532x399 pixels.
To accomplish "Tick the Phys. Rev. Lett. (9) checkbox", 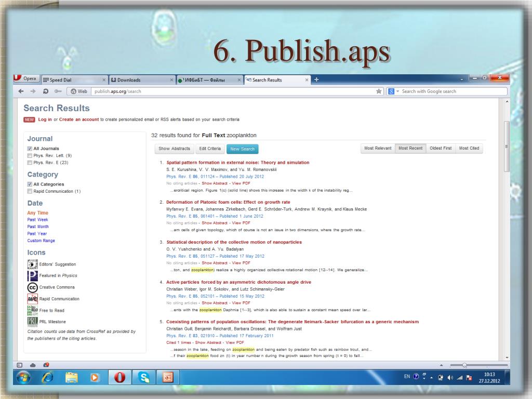I will (x=30, y=156).
